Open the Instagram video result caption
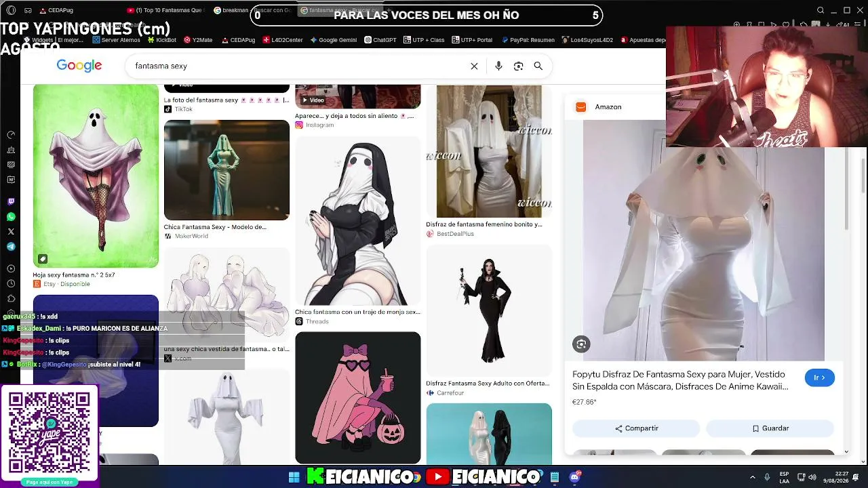Image resolution: width=868 pixels, height=488 pixels. [354, 116]
